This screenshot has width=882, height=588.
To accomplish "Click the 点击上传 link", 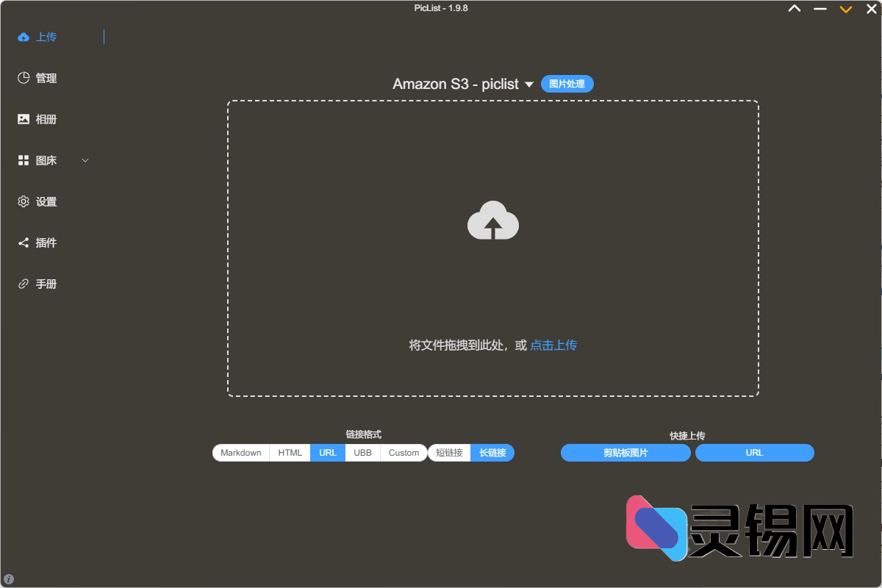I will click(553, 345).
